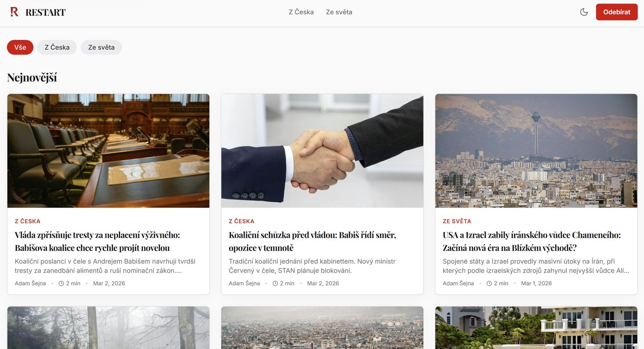The height and width of the screenshot is (349, 644).
Task: Open the white villa with palms thumbnail
Action: [536, 328]
